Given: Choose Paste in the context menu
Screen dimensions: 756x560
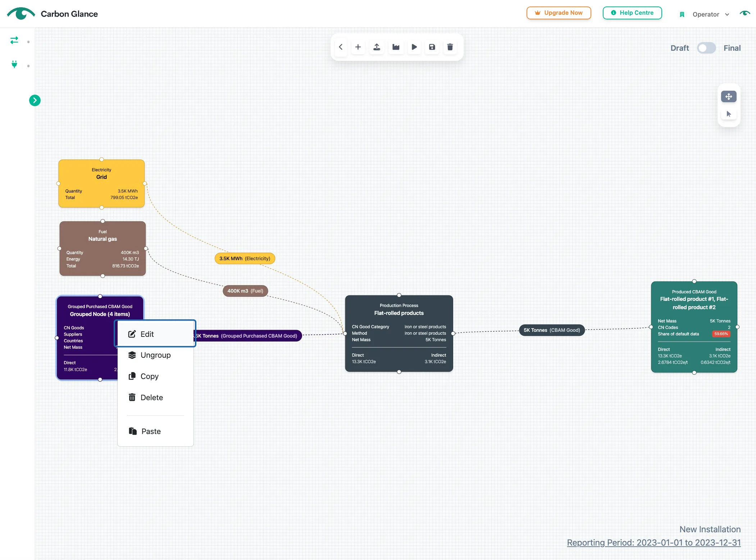Looking at the screenshot, I should click(155, 432).
